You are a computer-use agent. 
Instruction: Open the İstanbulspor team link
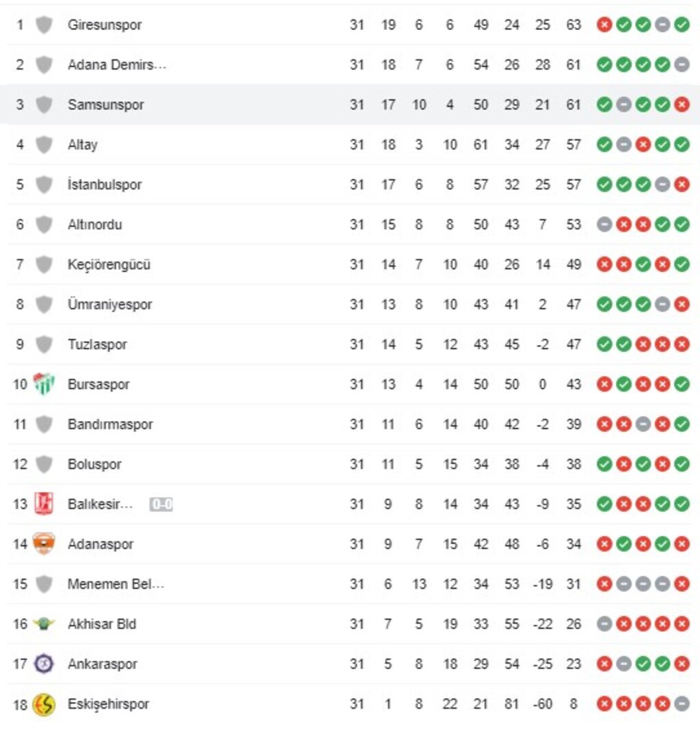pos(105,185)
